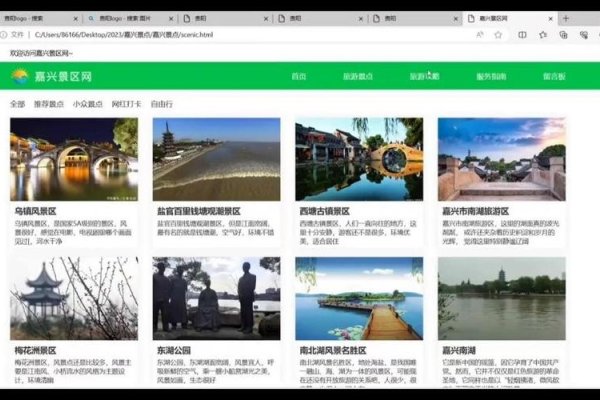Click the 梅花洲景区 title text
This screenshot has width=600, height=400.
tap(36, 350)
